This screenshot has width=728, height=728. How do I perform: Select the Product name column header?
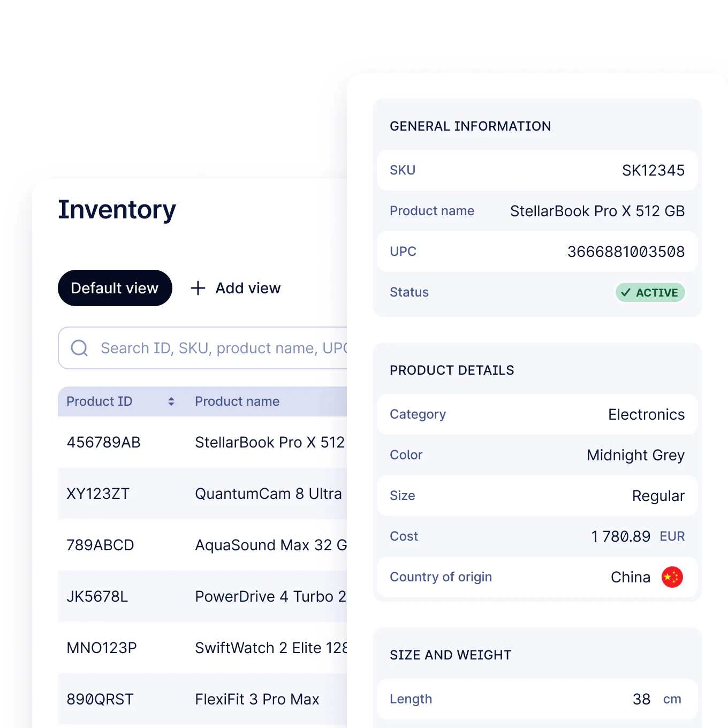point(237,401)
